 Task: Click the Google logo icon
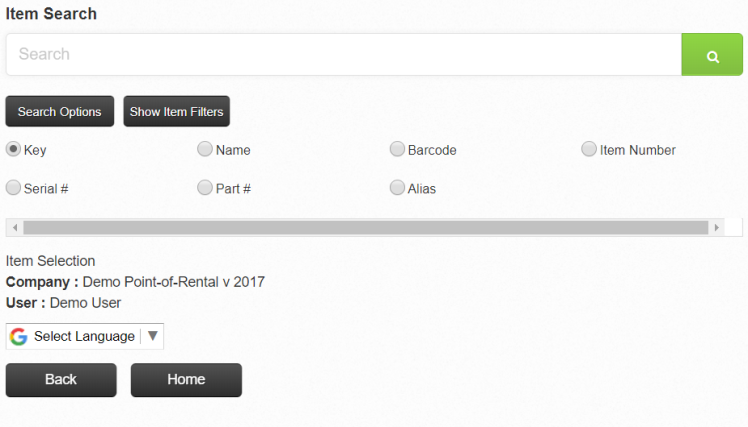tap(19, 337)
